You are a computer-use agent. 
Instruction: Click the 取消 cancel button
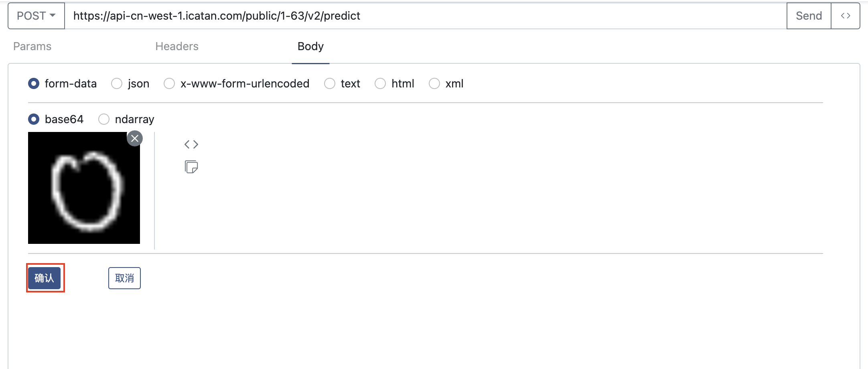click(124, 278)
